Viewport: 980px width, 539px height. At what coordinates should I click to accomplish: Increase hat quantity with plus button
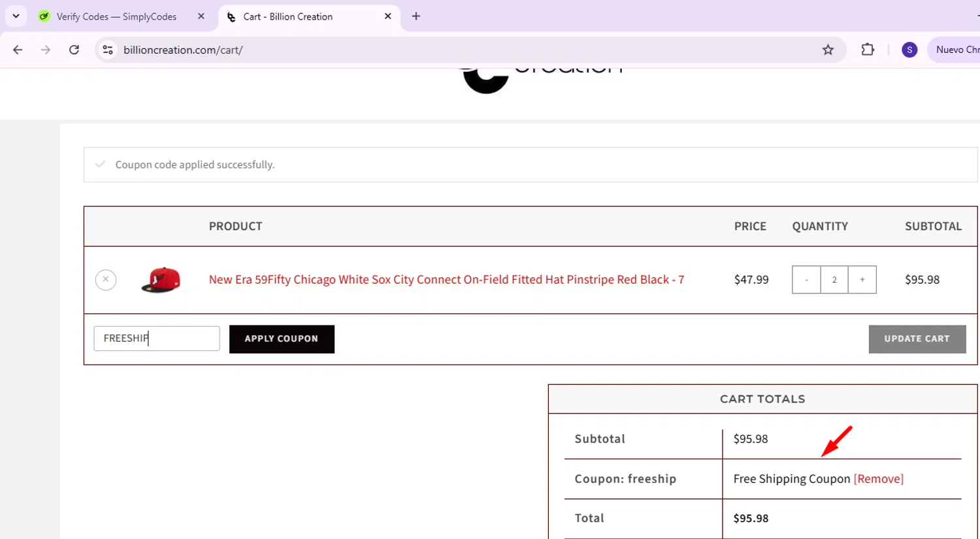click(x=862, y=280)
